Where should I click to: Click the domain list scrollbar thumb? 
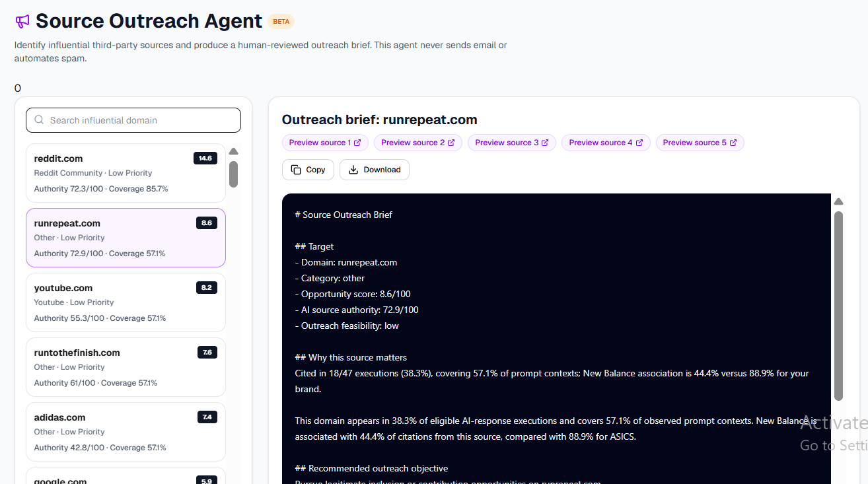click(x=233, y=174)
